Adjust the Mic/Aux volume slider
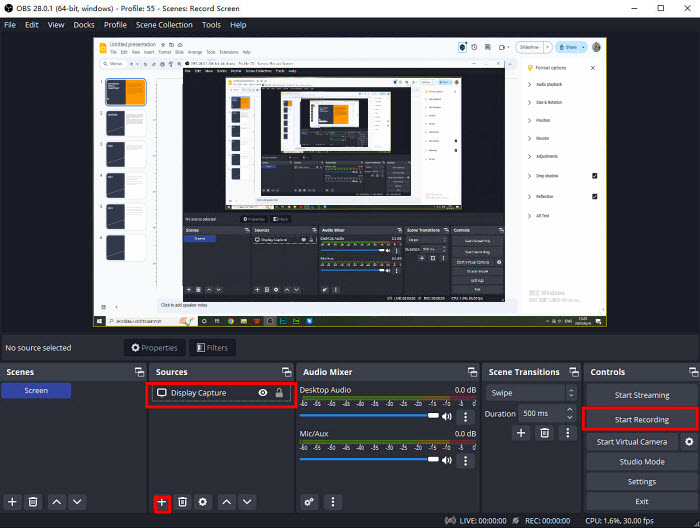This screenshot has height=528, width=700. [370, 459]
